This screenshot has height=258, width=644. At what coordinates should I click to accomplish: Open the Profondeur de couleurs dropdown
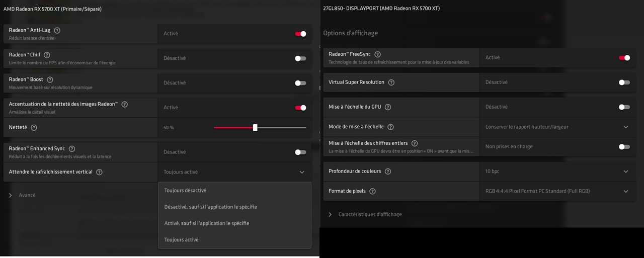557,171
